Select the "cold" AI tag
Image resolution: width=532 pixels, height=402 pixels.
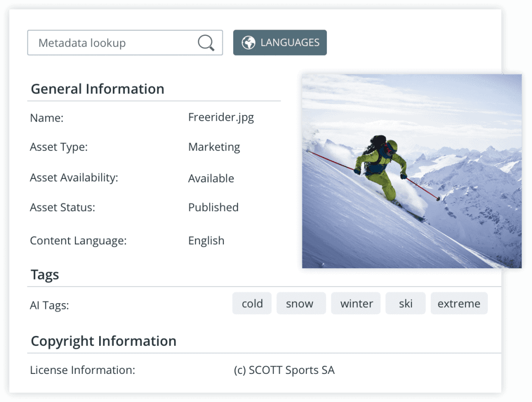(252, 304)
